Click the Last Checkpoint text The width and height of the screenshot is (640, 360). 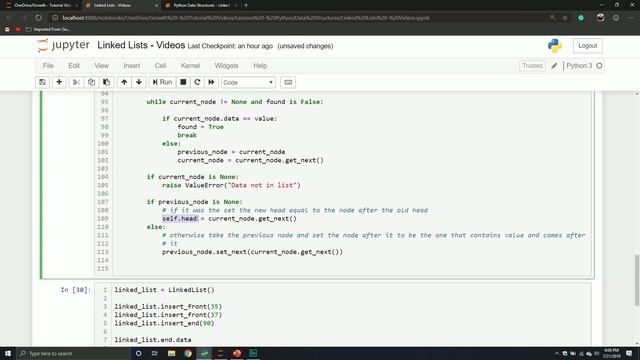coord(230,46)
